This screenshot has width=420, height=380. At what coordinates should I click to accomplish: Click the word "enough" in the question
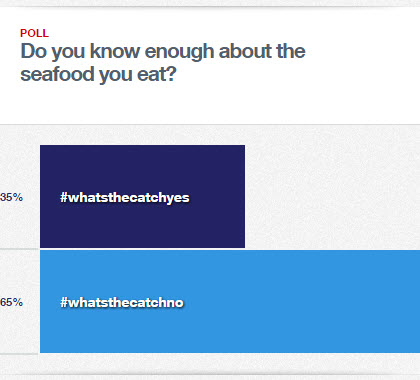(179, 52)
